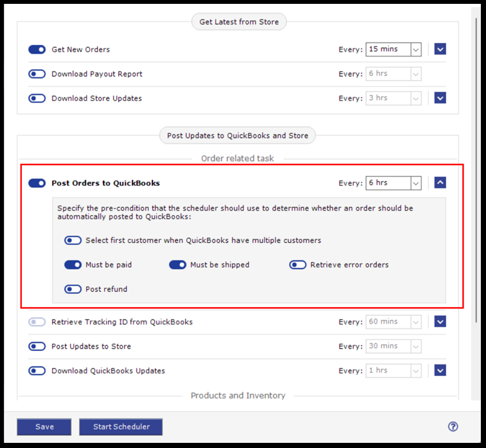Open Post Updates to Store interval dropdown

coord(393,346)
